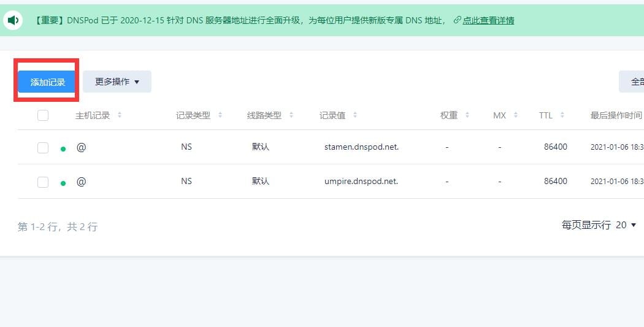
Task: Click 默认 line type in umpire row
Action: [x=261, y=181]
